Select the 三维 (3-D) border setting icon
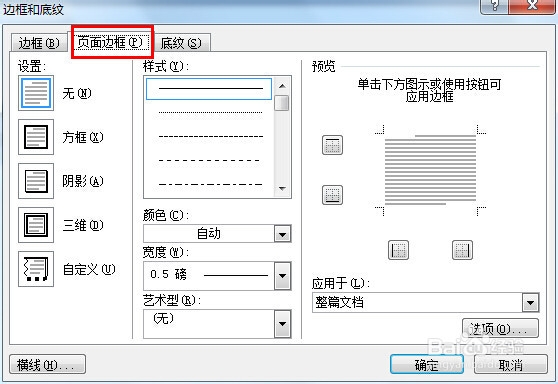The image size is (558, 384). point(36,225)
